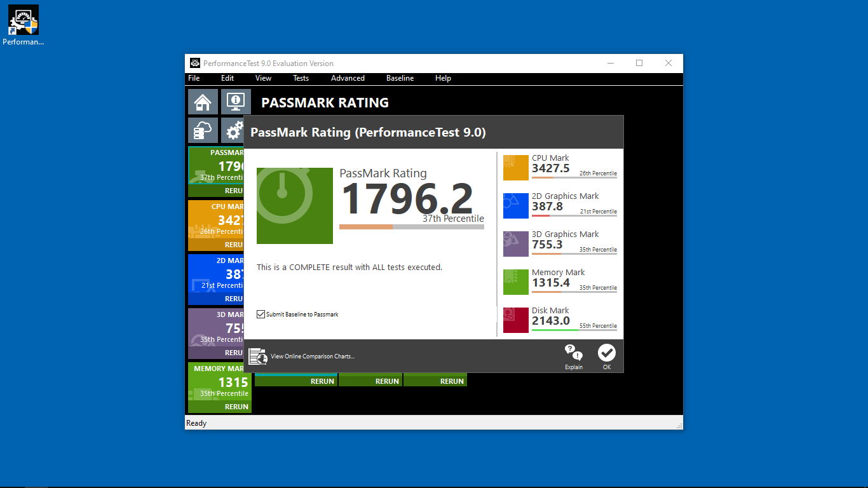The height and width of the screenshot is (488, 868).
Task: Click RERUN on the 3D Mark tile
Action: [x=234, y=353]
